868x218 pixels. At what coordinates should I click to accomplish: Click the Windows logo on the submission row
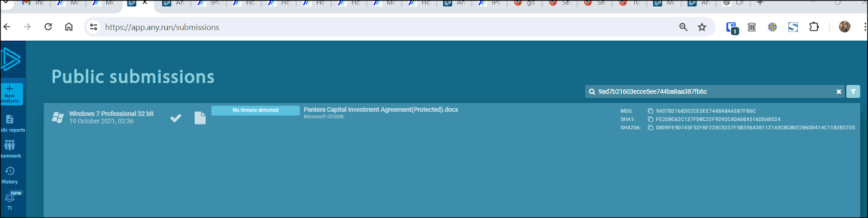click(x=58, y=117)
